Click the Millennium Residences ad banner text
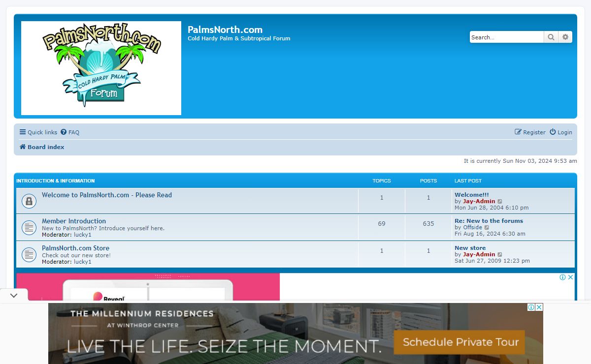Viewport: 591px width, 364px height. 142,313
